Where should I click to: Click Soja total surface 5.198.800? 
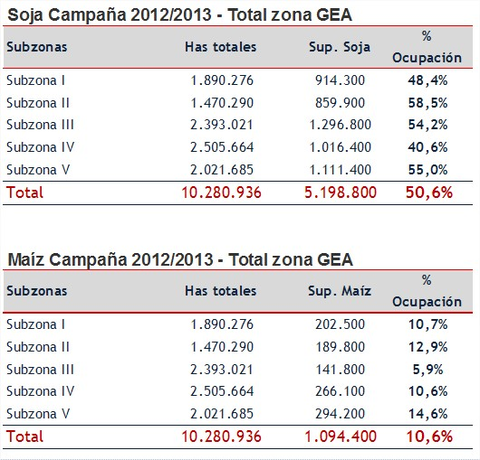coord(340,192)
